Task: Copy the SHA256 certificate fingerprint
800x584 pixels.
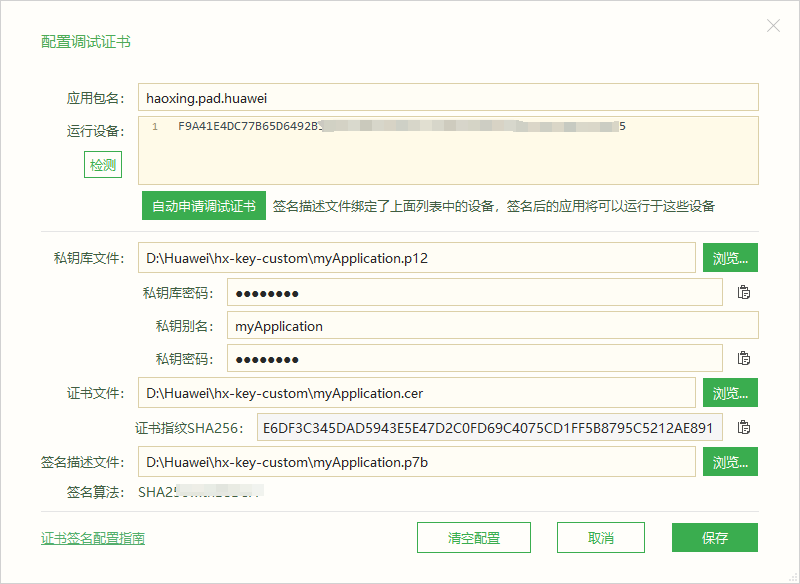Action: [742, 427]
